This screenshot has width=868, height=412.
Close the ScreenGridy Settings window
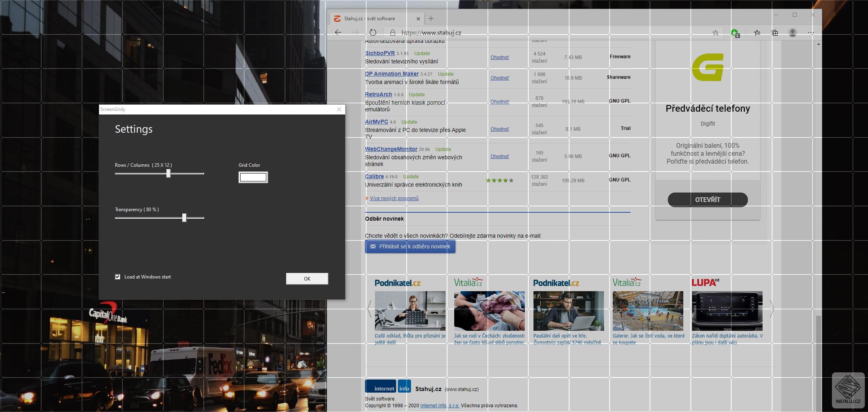click(x=339, y=109)
